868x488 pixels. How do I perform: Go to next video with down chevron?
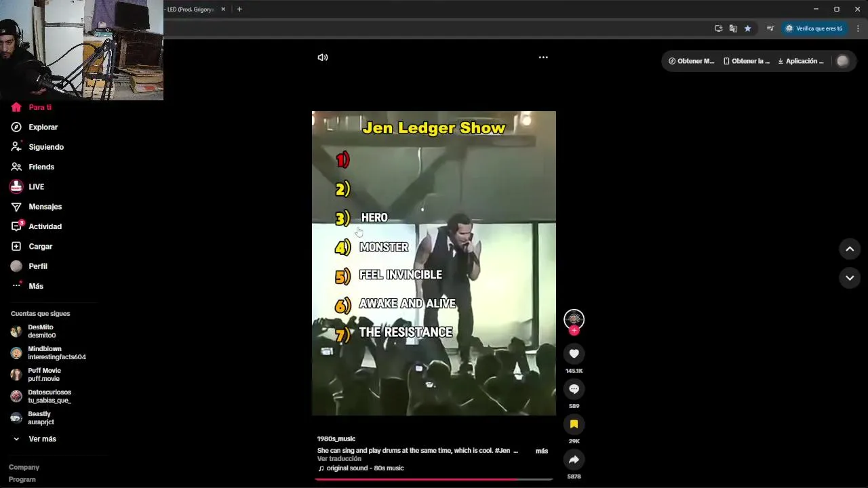coord(849,278)
